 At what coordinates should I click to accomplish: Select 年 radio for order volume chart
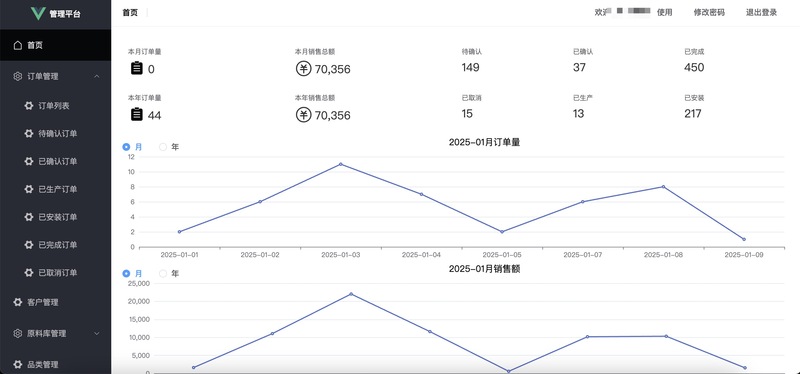163,147
